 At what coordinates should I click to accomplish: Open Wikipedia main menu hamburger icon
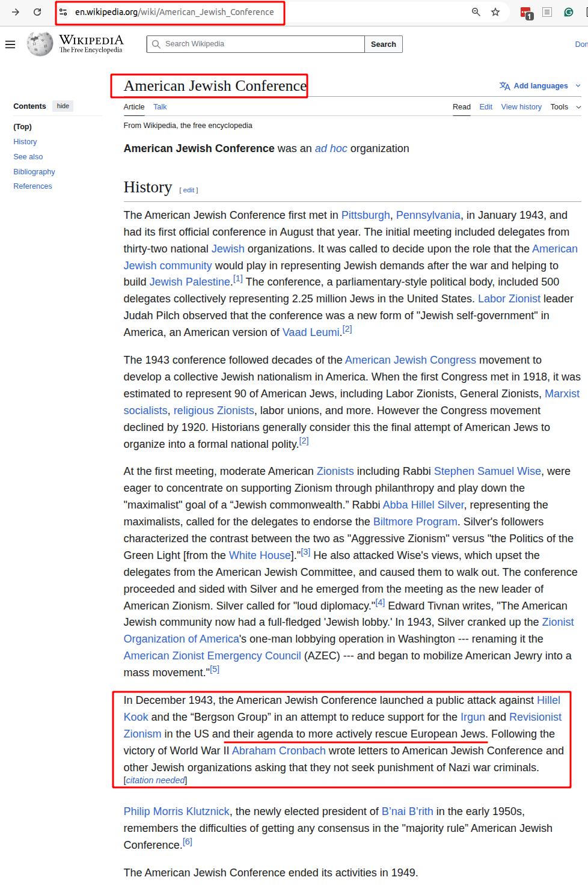[10, 44]
